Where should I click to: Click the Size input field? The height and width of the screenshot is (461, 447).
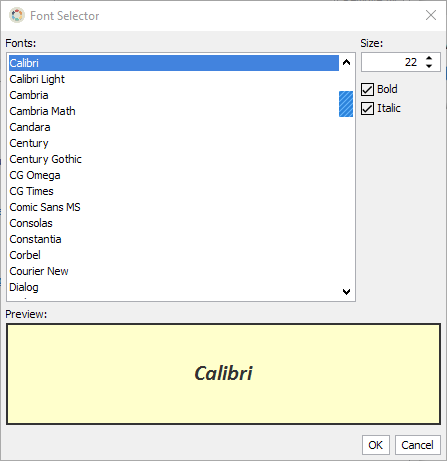pos(393,62)
